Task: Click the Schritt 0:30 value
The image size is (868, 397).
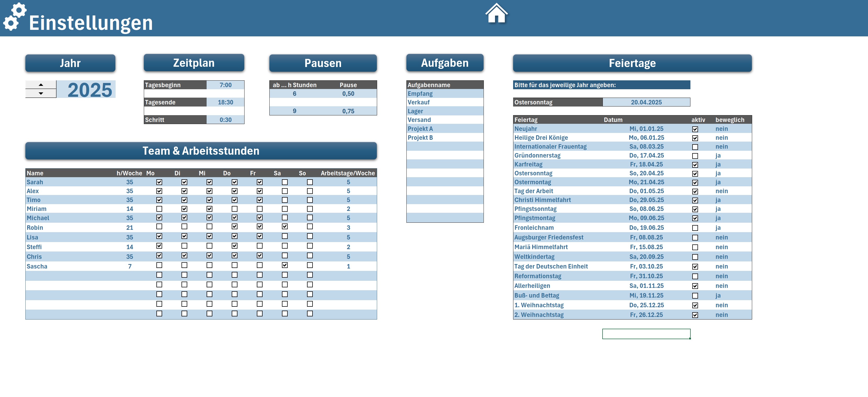Action: click(x=225, y=120)
